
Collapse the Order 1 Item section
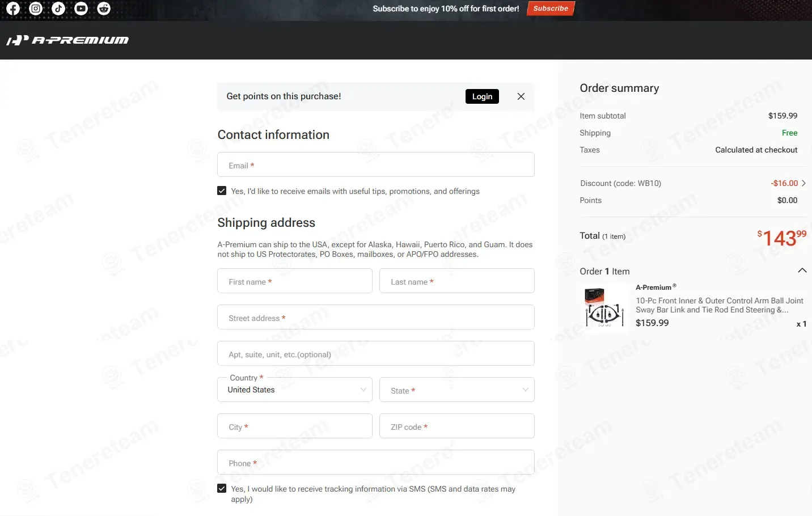coord(802,270)
